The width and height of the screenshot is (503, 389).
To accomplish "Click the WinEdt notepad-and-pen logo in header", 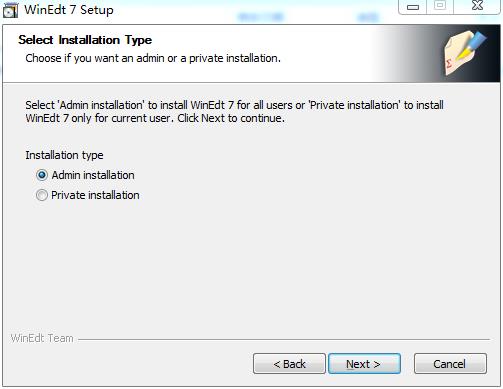I will pyautogui.click(x=465, y=52).
